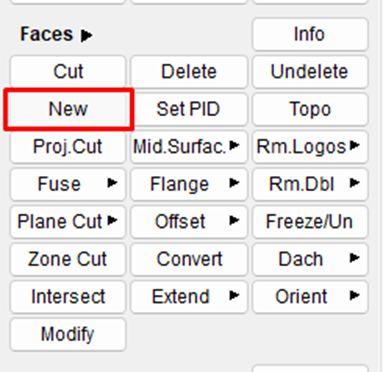
Task: Expand the Plane Cut options arrow
Action: click(113, 220)
